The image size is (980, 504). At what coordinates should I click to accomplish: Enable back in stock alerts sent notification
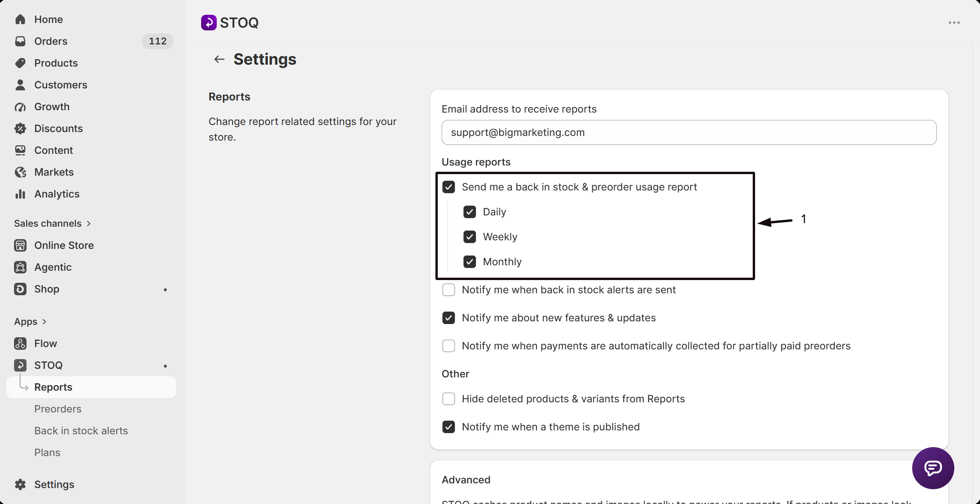point(449,290)
